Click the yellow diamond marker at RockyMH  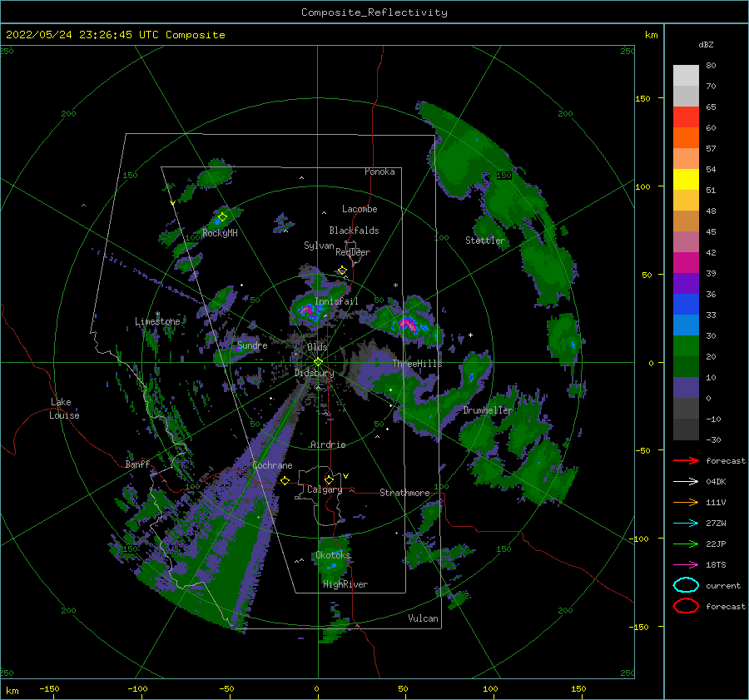[222, 217]
